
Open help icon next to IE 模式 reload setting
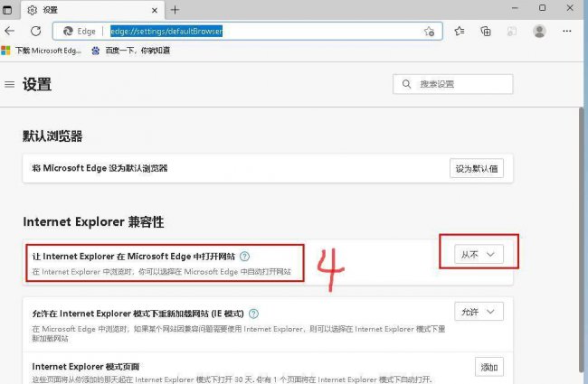pyautogui.click(x=253, y=314)
